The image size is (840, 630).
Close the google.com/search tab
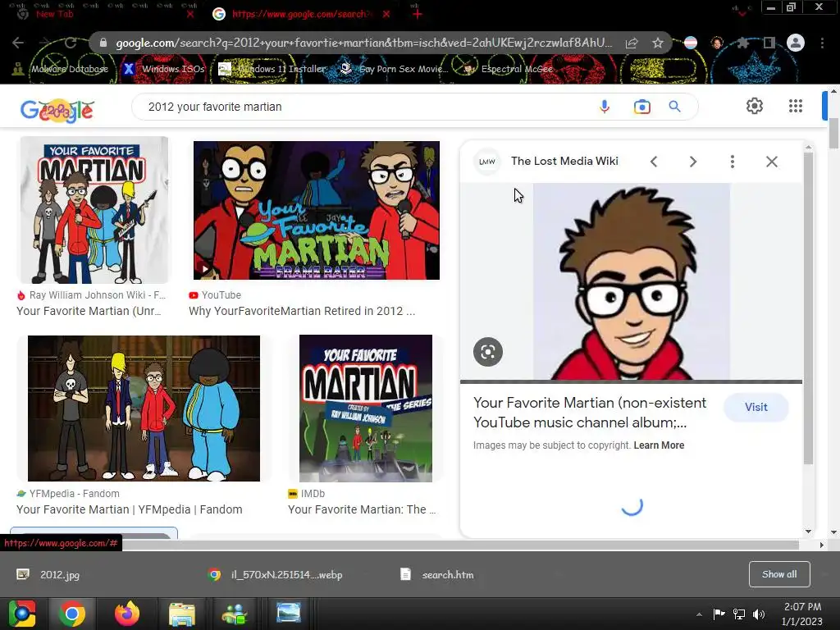[x=386, y=14]
